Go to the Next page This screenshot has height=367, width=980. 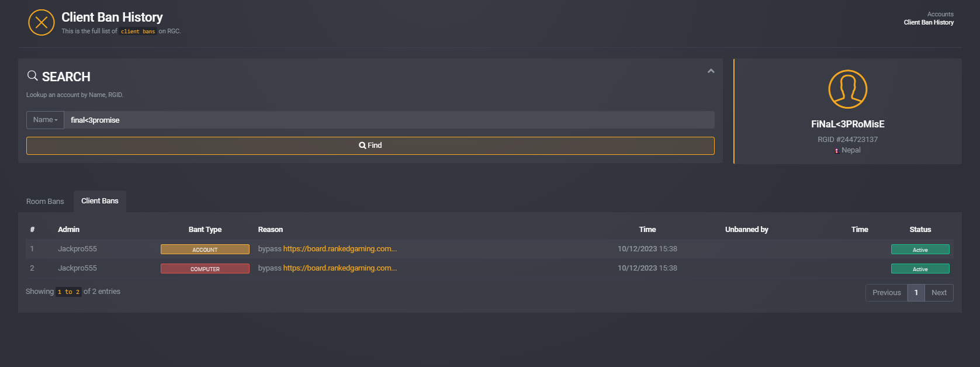(x=939, y=293)
